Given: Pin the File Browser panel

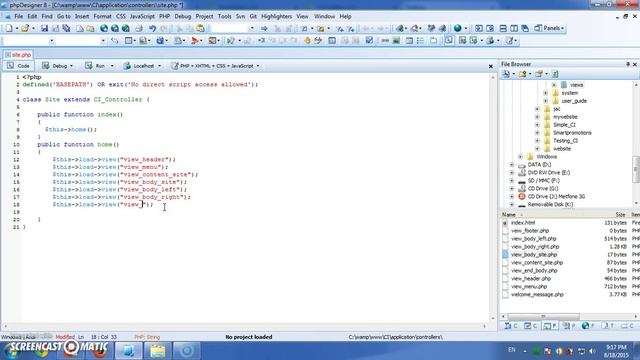Looking at the screenshot, I should (x=628, y=64).
